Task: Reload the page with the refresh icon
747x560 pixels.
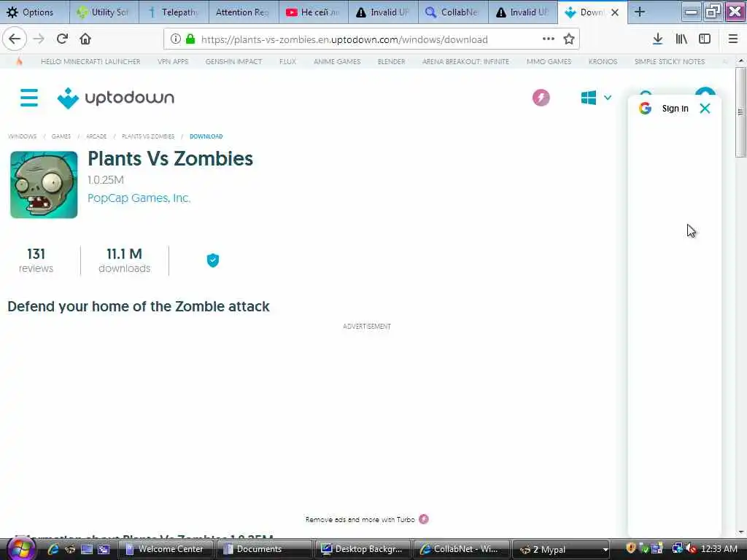Action: click(x=62, y=39)
